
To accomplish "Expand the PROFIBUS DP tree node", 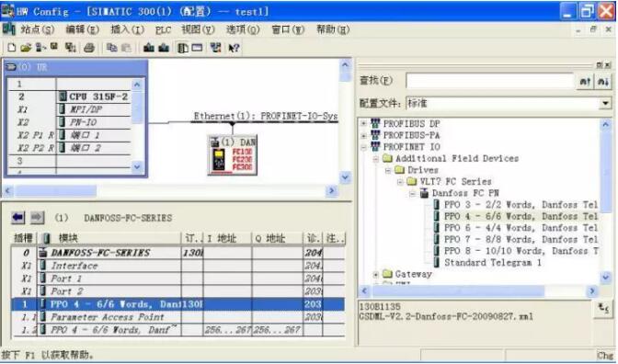I will tap(363, 124).
